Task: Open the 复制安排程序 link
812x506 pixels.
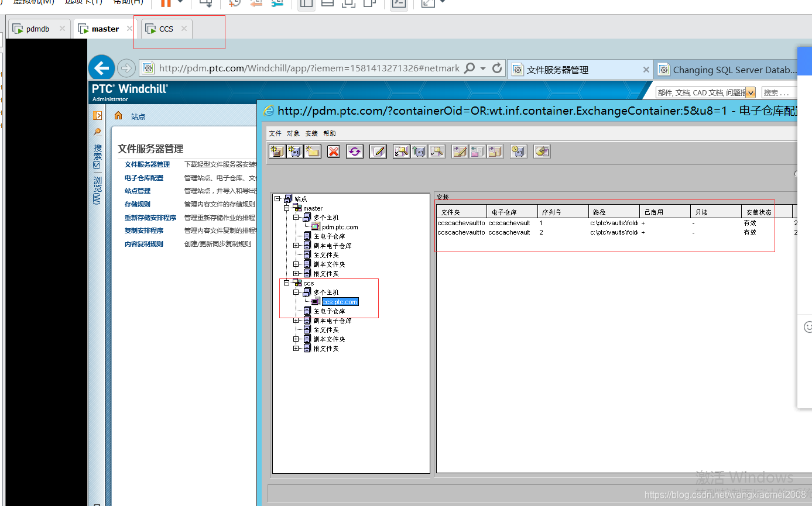Action: (x=144, y=230)
